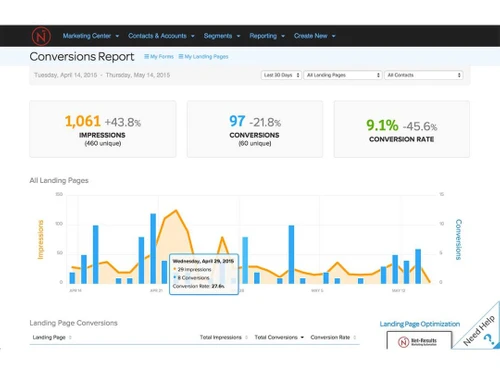Open the All Contacts dropdown
500x375 pixels.
[x=424, y=75]
